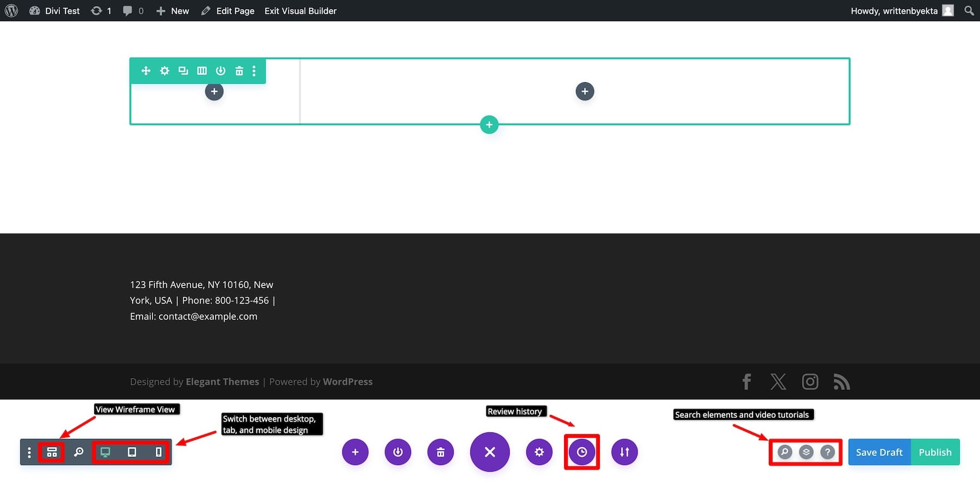Open row settings gear icon
980x482 pixels.
click(x=164, y=71)
